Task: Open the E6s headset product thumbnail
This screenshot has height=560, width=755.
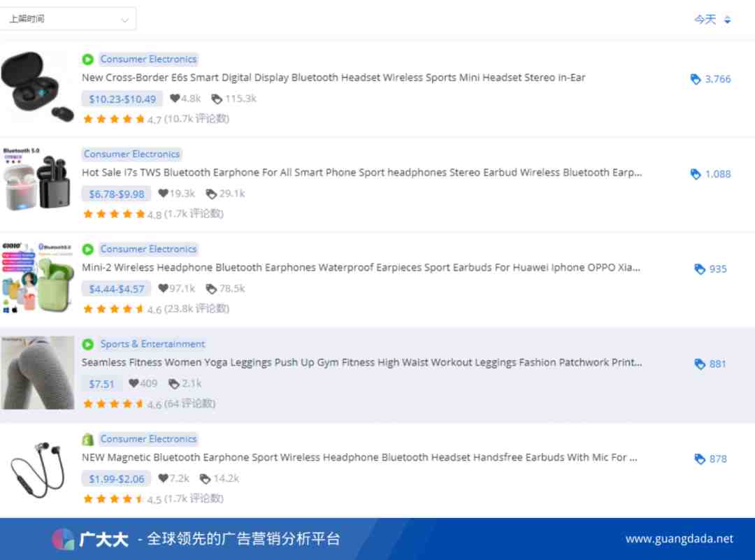Action: (37, 87)
